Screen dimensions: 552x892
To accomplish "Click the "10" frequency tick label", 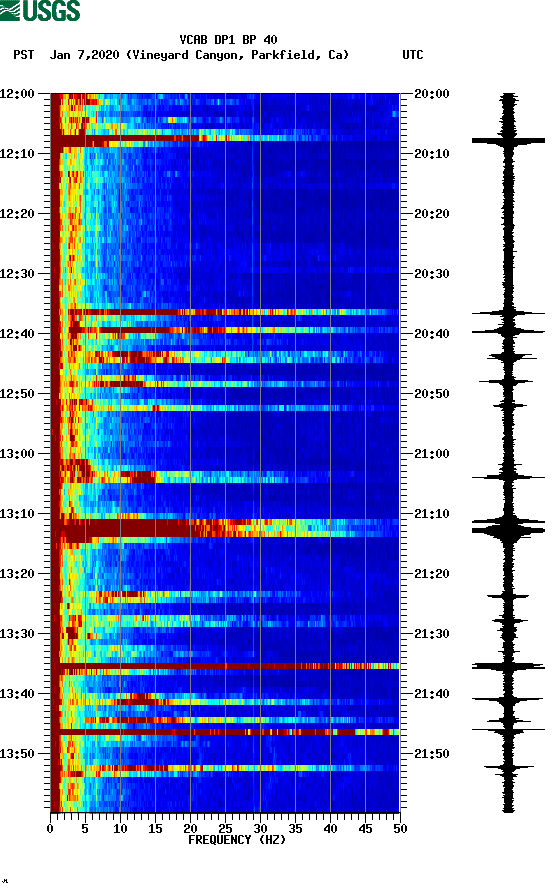I will click(120, 829).
